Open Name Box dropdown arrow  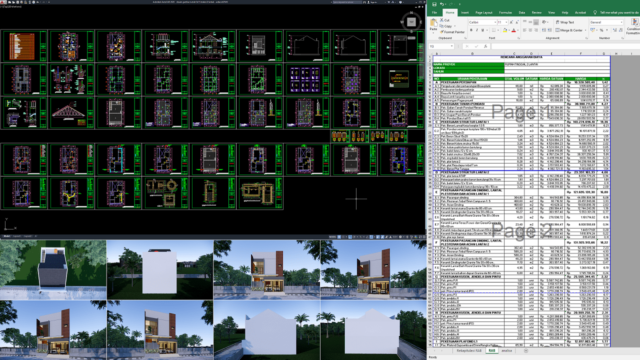click(x=452, y=46)
